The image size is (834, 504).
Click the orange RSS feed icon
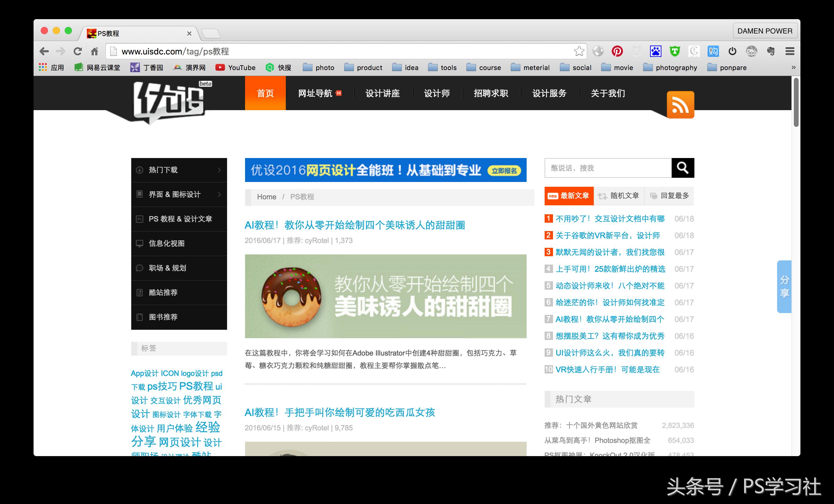pyautogui.click(x=680, y=105)
